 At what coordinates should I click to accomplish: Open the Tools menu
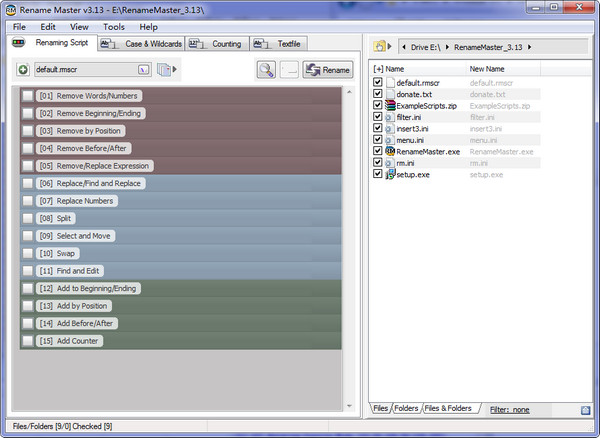point(114,27)
